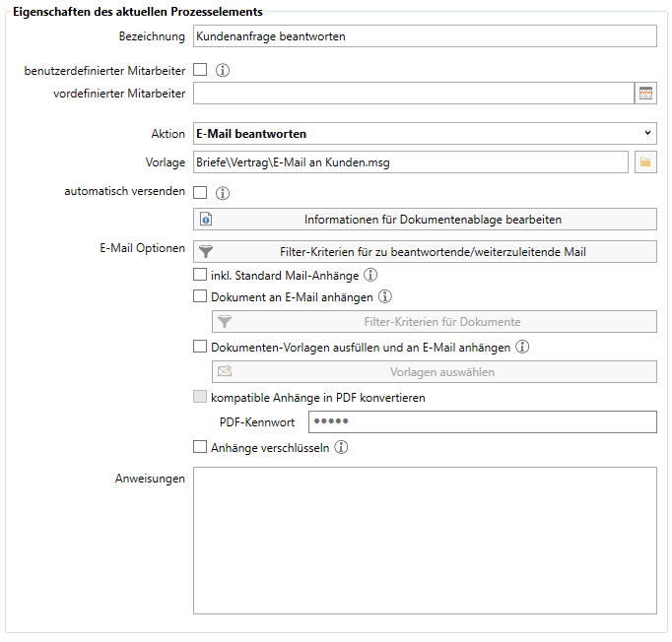Info icon beside automatisch versenden
This screenshot has width=672, height=642.
click(x=223, y=193)
